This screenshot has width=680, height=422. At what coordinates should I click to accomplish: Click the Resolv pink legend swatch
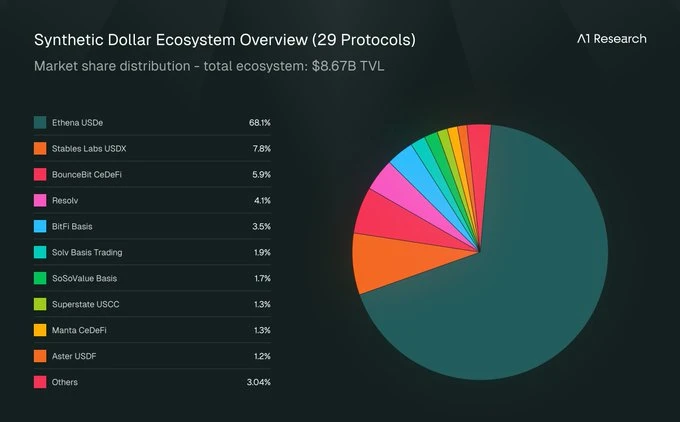click(40, 200)
